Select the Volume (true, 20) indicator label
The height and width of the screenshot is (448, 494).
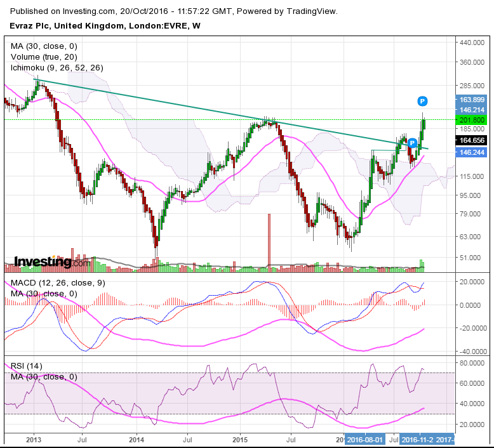click(x=44, y=57)
